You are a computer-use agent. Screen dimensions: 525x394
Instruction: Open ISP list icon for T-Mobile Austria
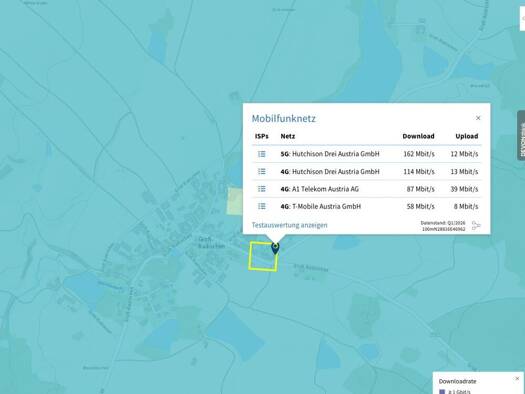click(x=261, y=206)
